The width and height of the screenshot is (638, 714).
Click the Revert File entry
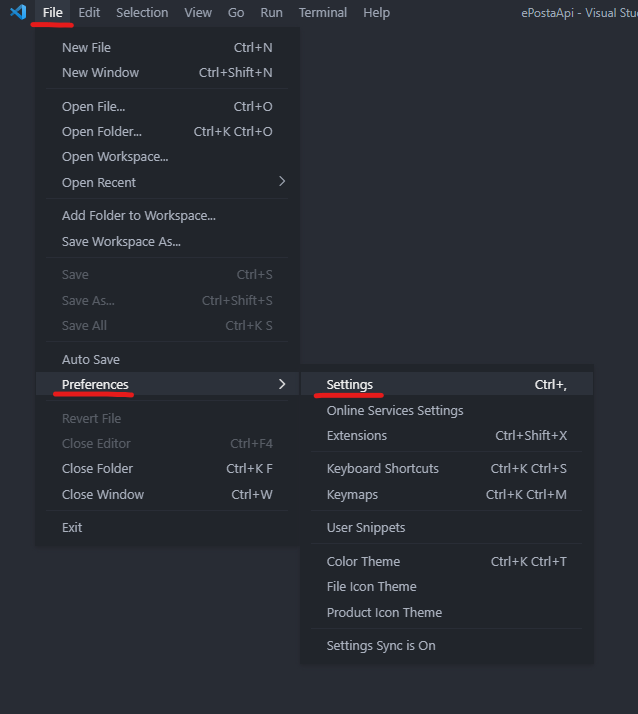167,418
